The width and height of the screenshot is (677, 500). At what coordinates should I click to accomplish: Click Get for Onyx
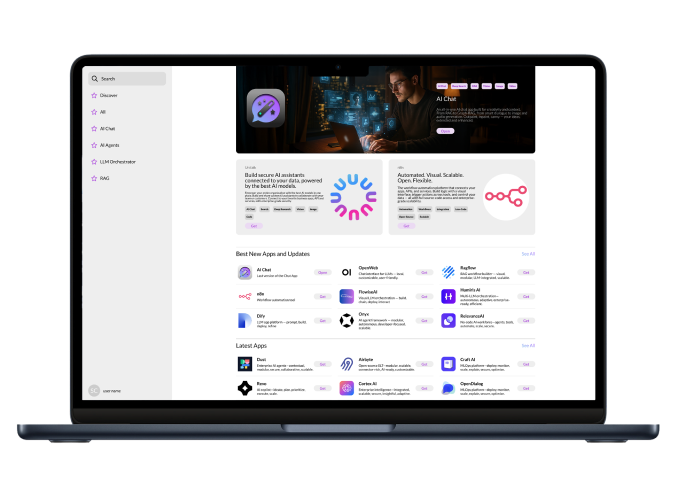(424, 321)
